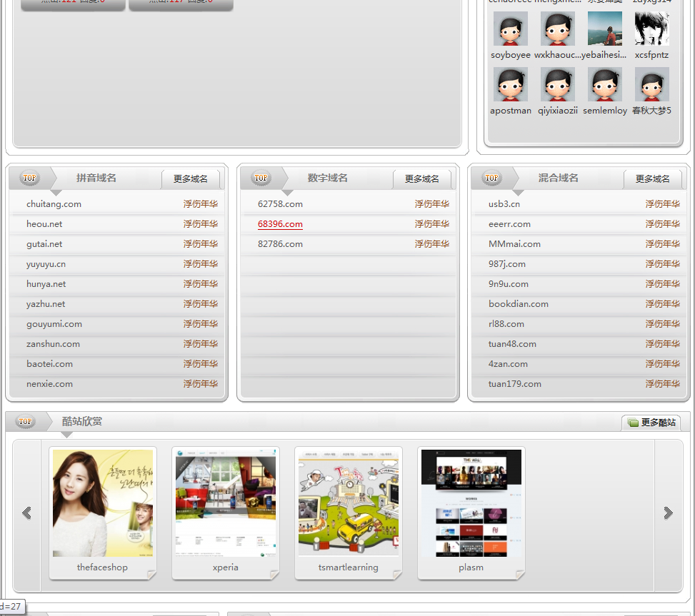This screenshot has width=695, height=616.
Task: Open chuitang.com domain link
Action: (54, 204)
